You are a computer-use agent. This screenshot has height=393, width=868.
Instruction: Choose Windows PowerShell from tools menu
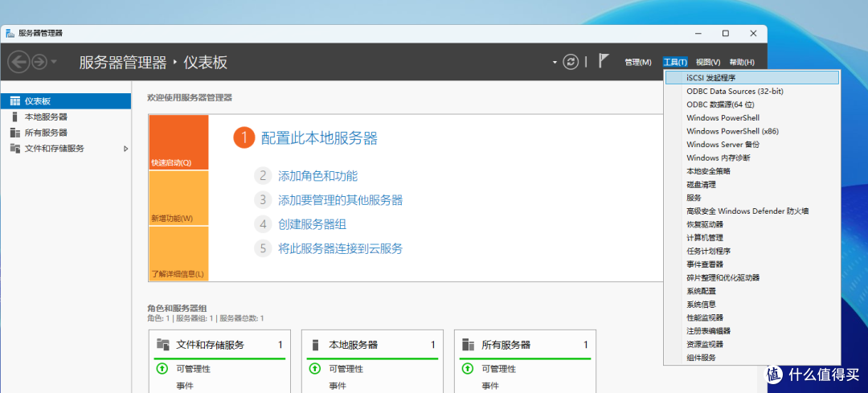pyautogui.click(x=751, y=118)
